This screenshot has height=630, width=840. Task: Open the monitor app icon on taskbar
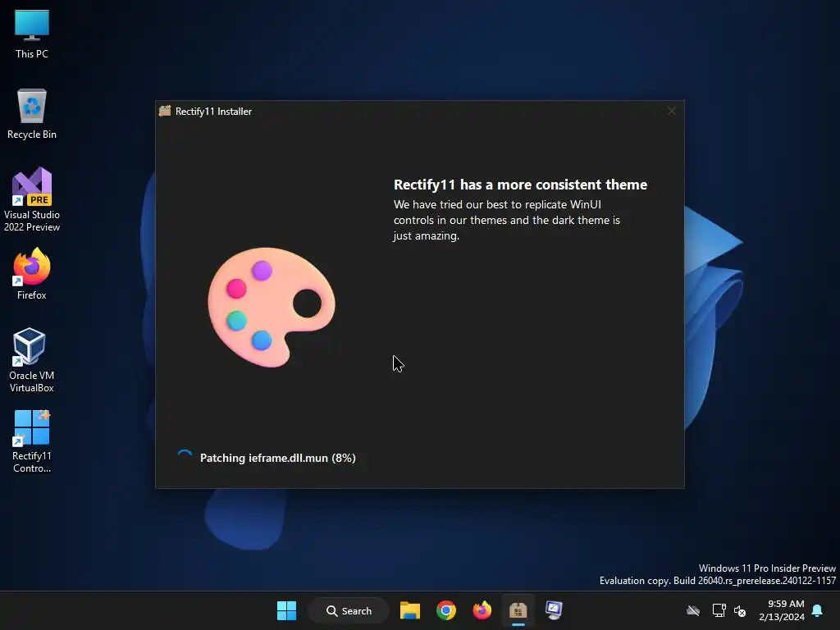click(x=554, y=610)
